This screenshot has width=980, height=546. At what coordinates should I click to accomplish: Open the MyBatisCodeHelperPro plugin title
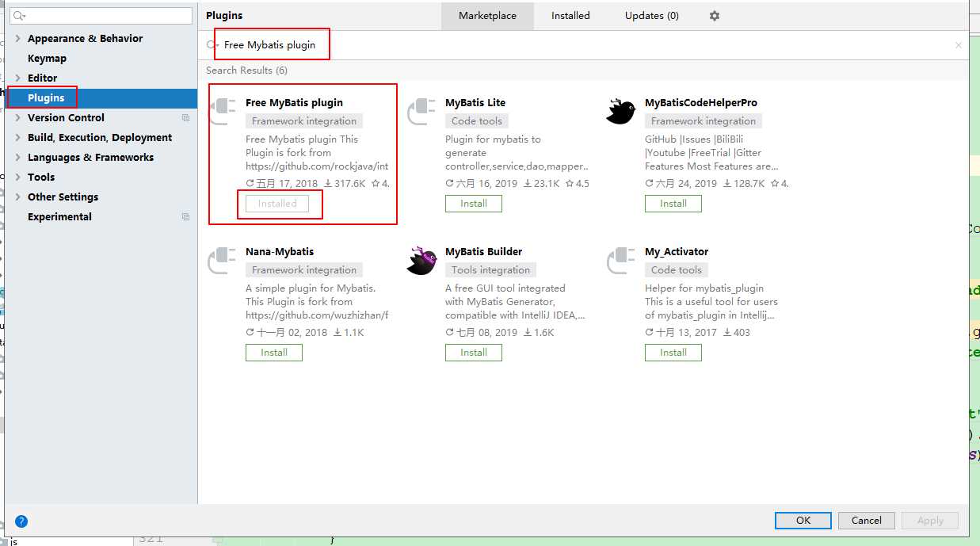(701, 103)
